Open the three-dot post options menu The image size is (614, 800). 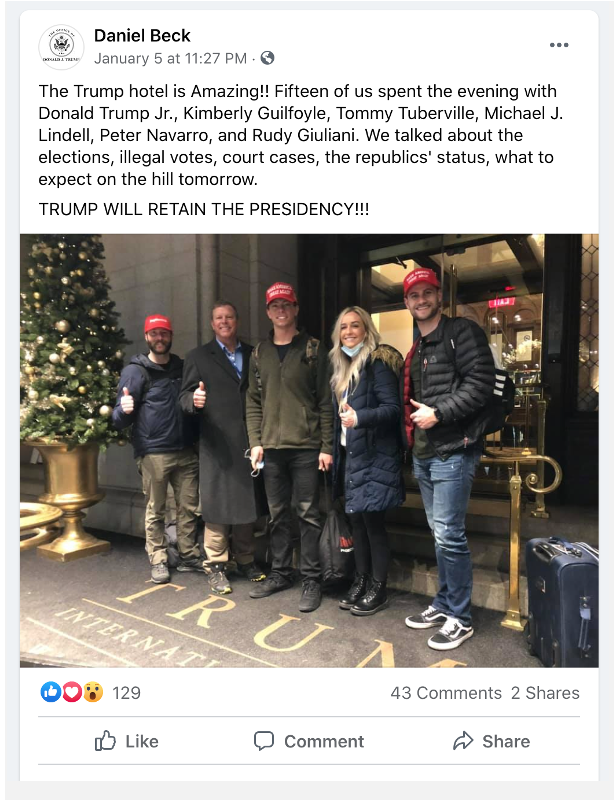click(559, 45)
